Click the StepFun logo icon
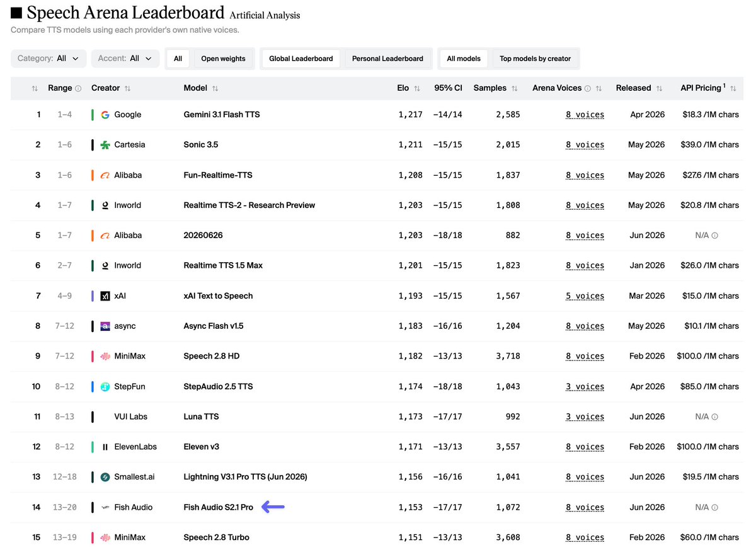Viewport: 756px width, 550px height. point(105,387)
